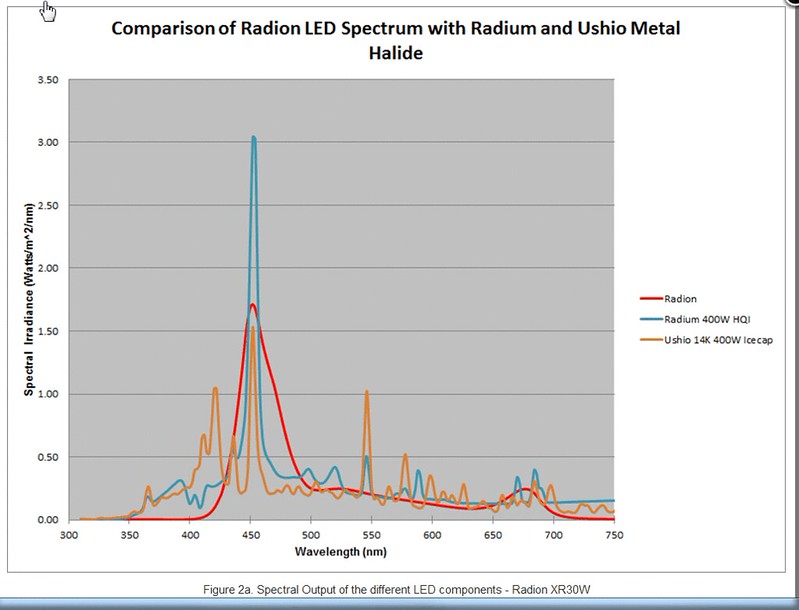This screenshot has width=799, height=610.
Task: Click the orange Ushio legend line swatch
Action: coord(653,340)
